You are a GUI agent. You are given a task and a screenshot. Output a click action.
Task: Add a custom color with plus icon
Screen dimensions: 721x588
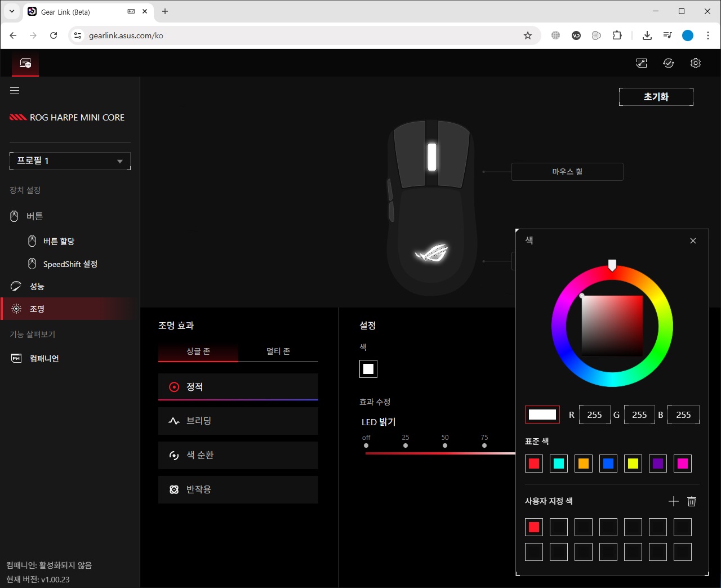click(674, 501)
